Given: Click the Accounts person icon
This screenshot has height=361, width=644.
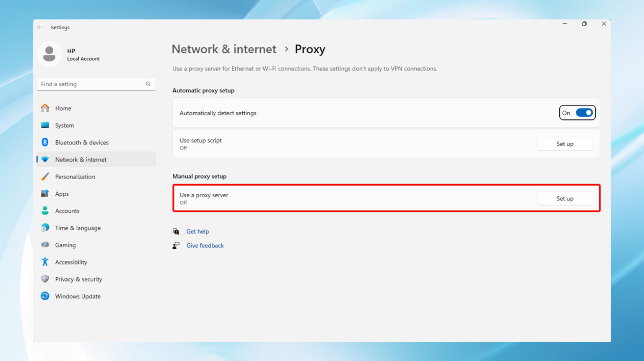Looking at the screenshot, I should click(45, 211).
